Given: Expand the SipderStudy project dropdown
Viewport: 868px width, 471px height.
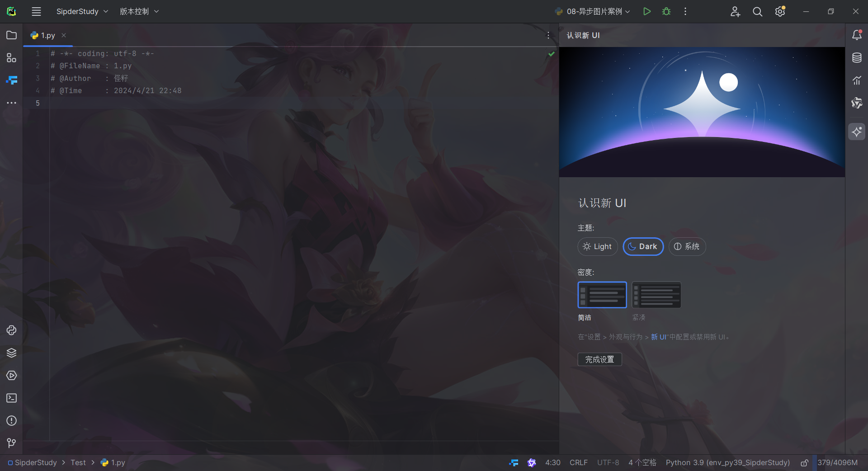Looking at the screenshot, I should click(82, 11).
